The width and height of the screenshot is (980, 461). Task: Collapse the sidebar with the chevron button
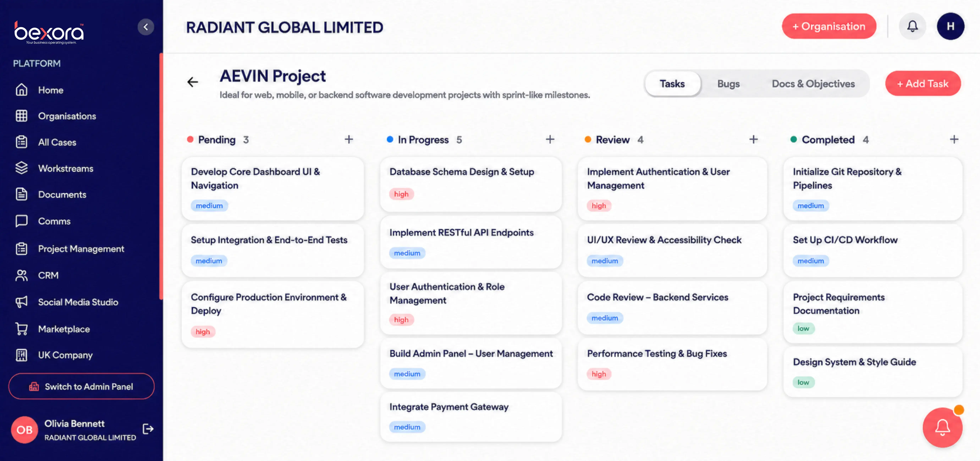pos(146,27)
